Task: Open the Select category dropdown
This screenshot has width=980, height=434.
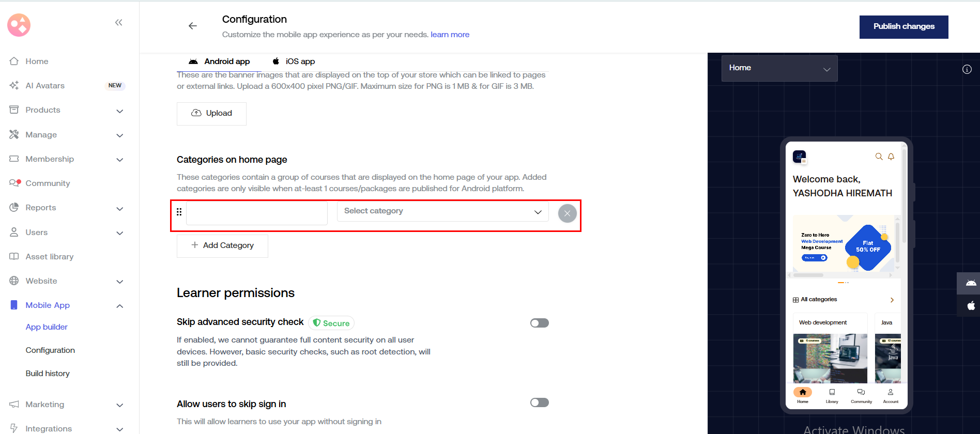Action: coord(442,211)
